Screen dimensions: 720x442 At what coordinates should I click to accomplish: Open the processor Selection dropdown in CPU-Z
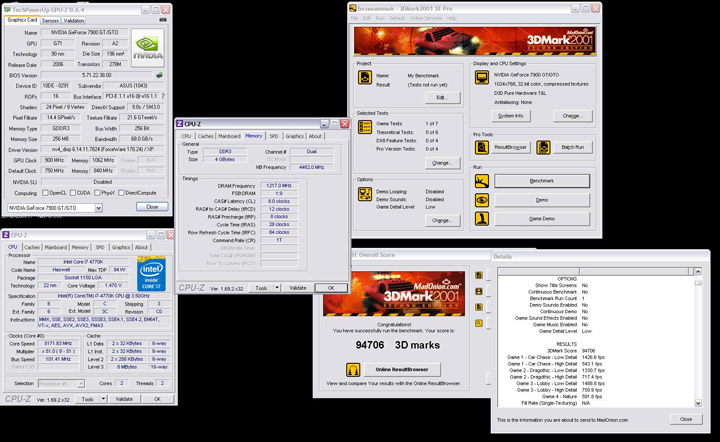click(81, 383)
